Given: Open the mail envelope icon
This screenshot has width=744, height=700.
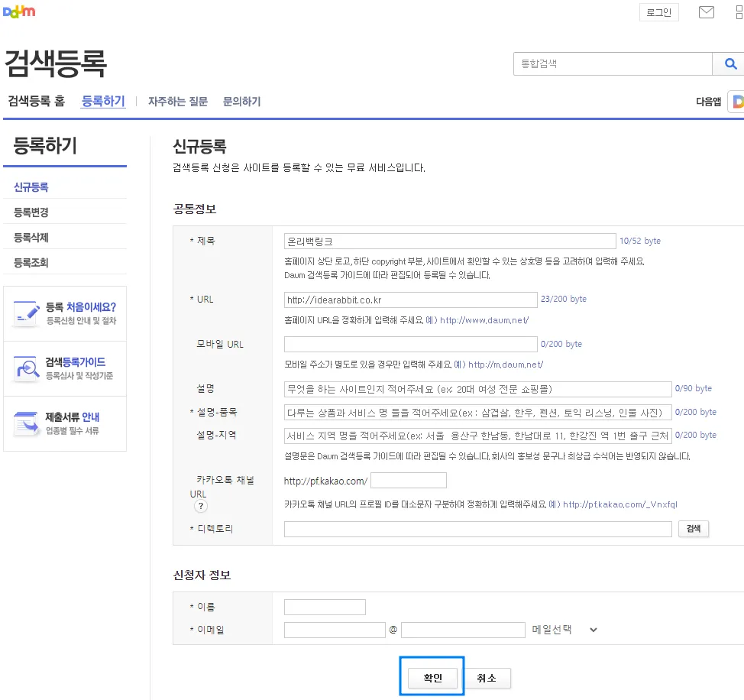Looking at the screenshot, I should coord(706,12).
